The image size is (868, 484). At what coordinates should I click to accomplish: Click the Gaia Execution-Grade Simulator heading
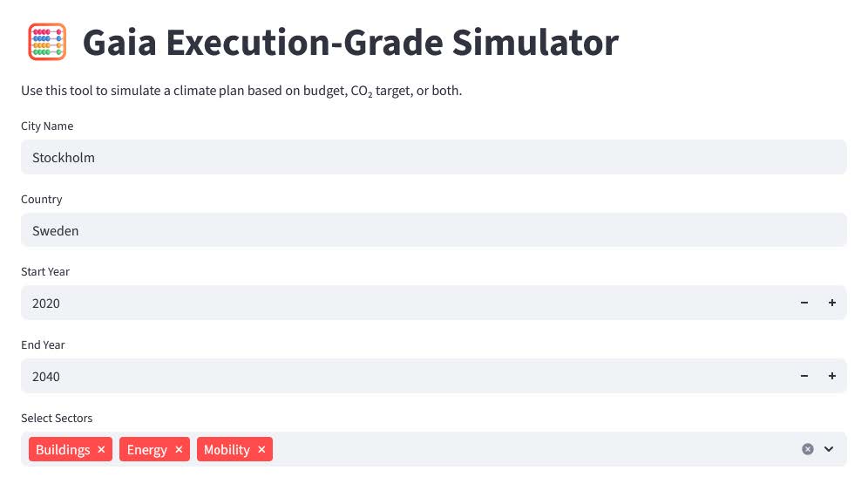tap(350, 44)
